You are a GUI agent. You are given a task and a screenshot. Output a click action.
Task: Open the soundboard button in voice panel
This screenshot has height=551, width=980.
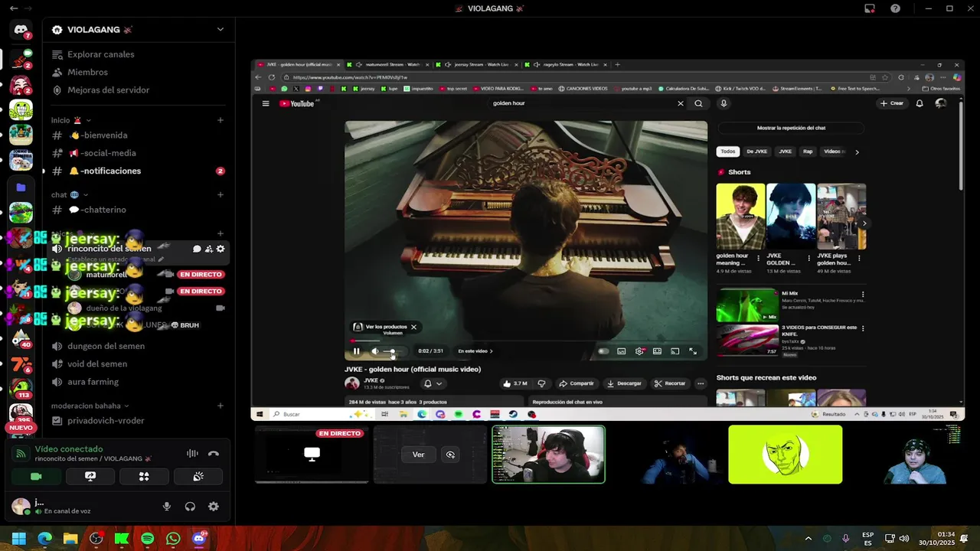click(198, 476)
